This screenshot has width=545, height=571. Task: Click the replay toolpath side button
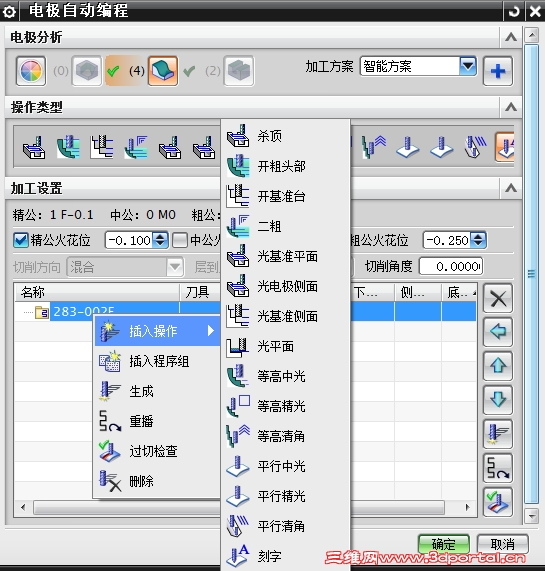(498, 468)
